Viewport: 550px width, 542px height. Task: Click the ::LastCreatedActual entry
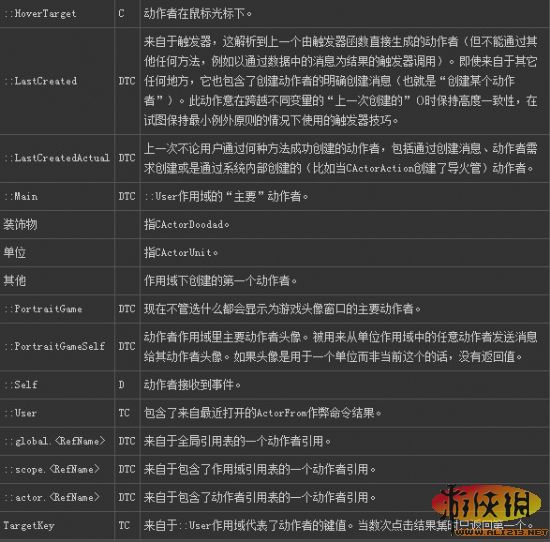(56, 158)
